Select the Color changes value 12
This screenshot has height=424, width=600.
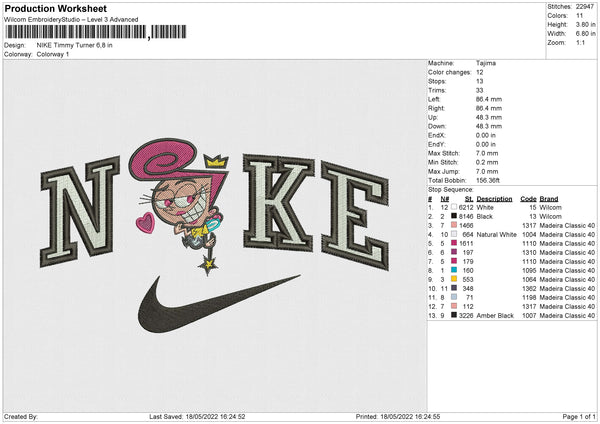480,72
